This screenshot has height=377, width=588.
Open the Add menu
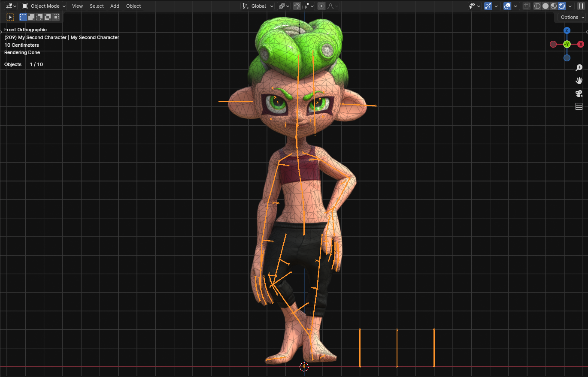click(115, 6)
